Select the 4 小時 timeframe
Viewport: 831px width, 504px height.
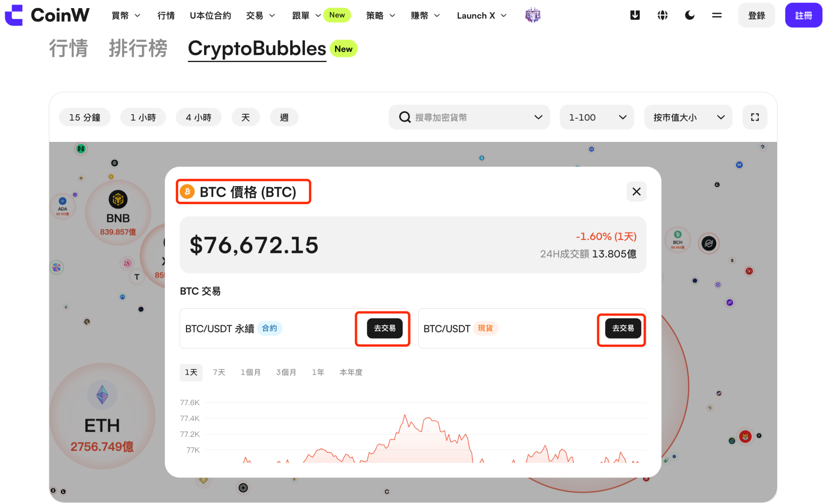tap(198, 117)
